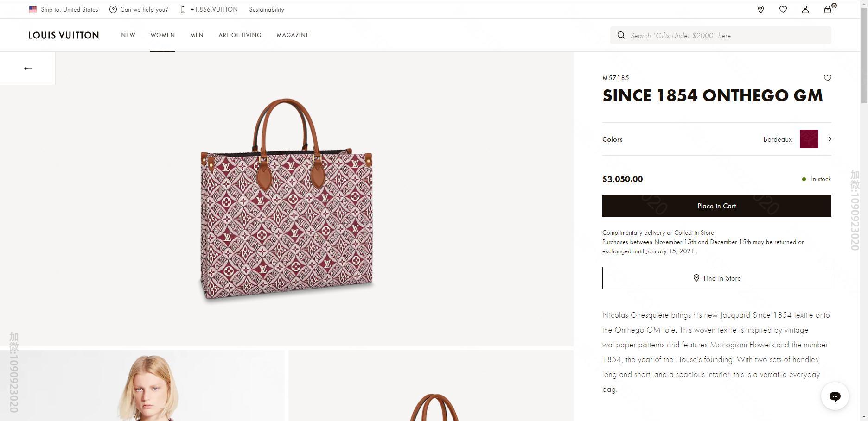Open the Women menu

click(162, 35)
